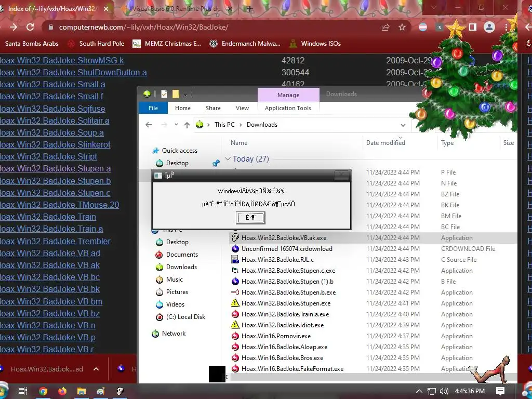Open the Share ribbon tab
This screenshot has height=399, width=532.
tap(213, 108)
